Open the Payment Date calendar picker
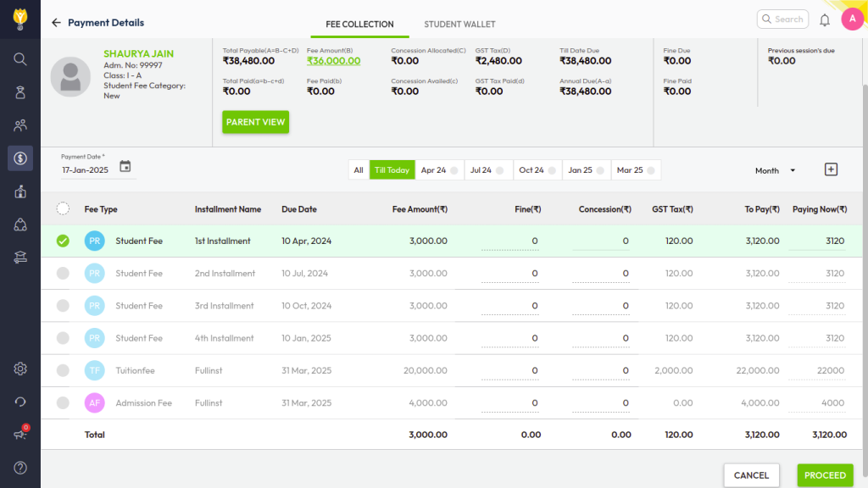 (x=125, y=167)
